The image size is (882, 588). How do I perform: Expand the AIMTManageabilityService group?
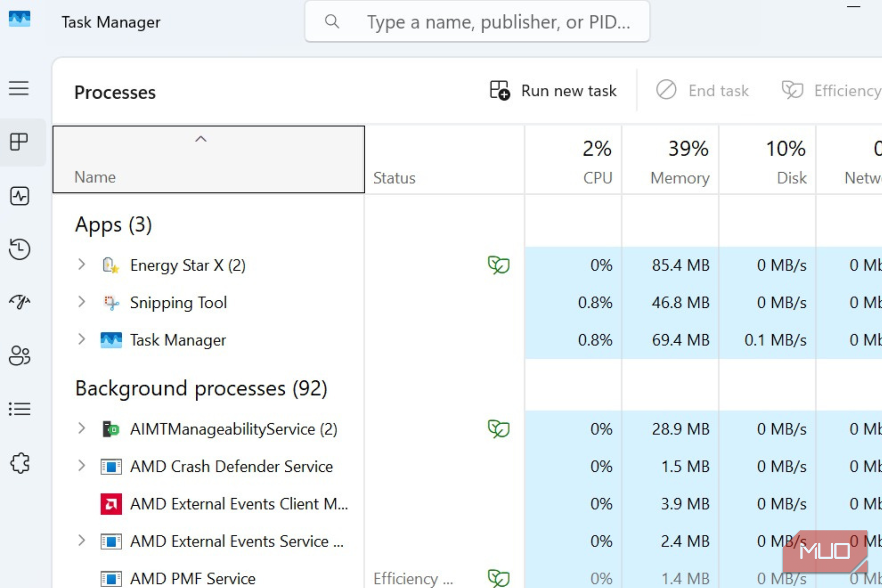pyautogui.click(x=81, y=428)
